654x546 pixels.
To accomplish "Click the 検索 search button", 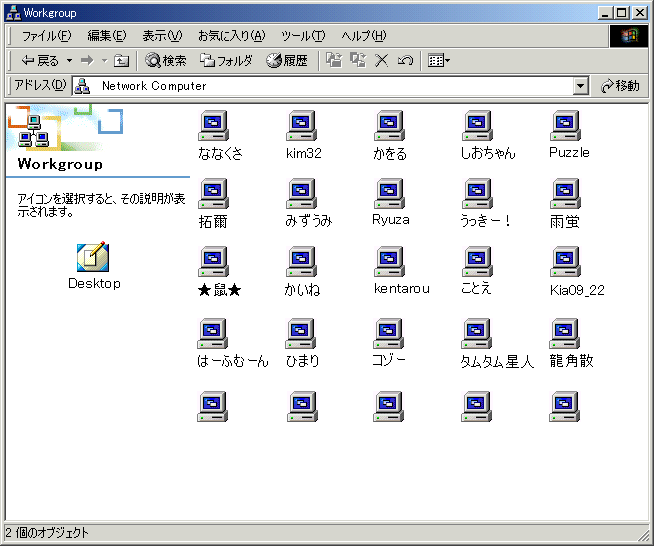I will pos(166,61).
